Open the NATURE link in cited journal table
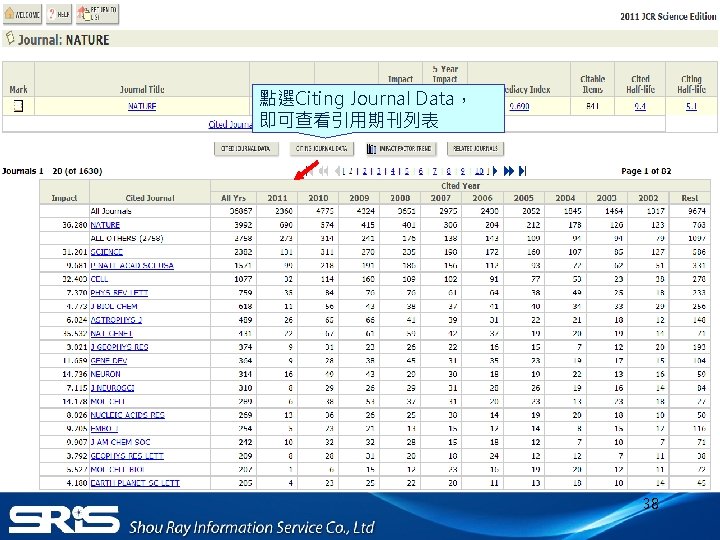This screenshot has height=540, width=720. click(105, 225)
